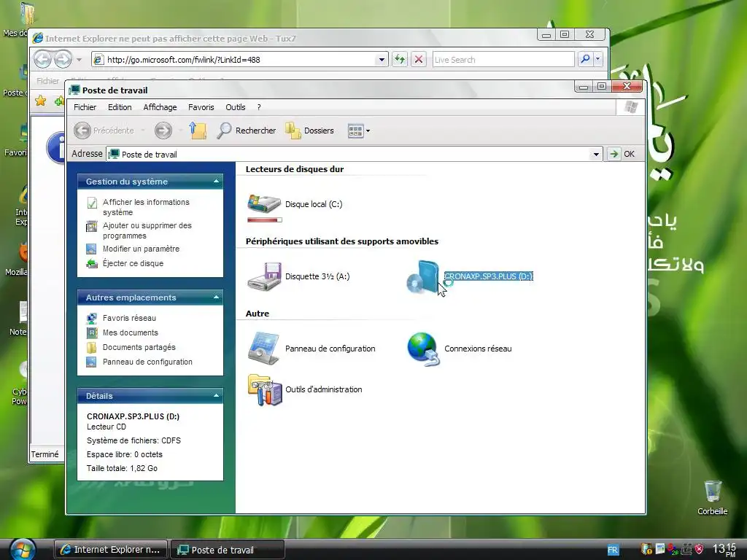This screenshot has height=560, width=747.
Task: Open the Start menu orb
Action: point(22,550)
